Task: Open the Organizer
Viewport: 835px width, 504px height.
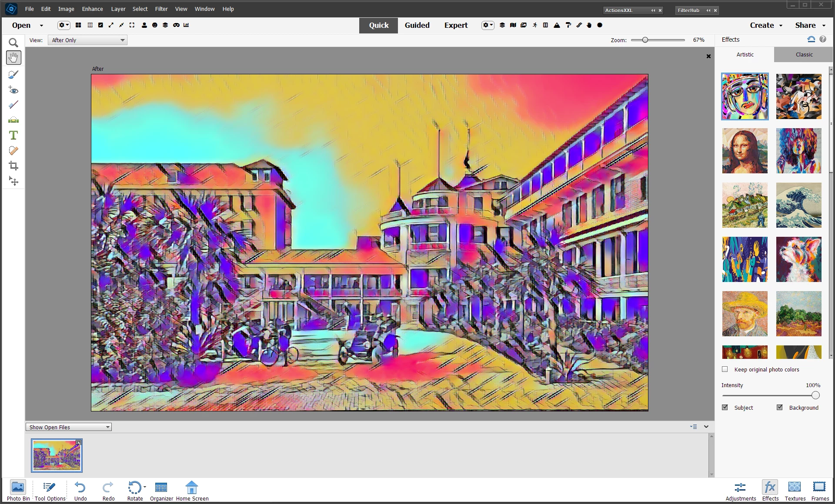Action: [161, 491]
